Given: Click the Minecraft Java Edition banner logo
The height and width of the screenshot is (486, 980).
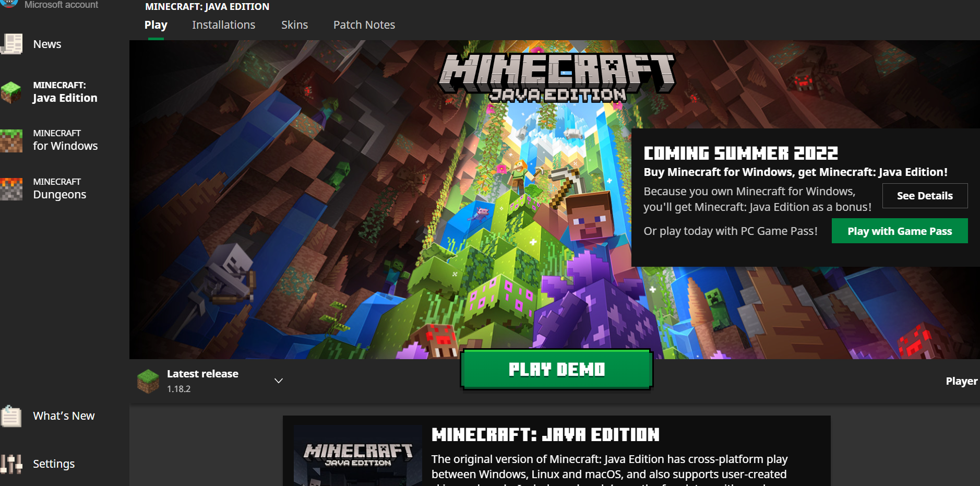Looking at the screenshot, I should click(x=557, y=77).
